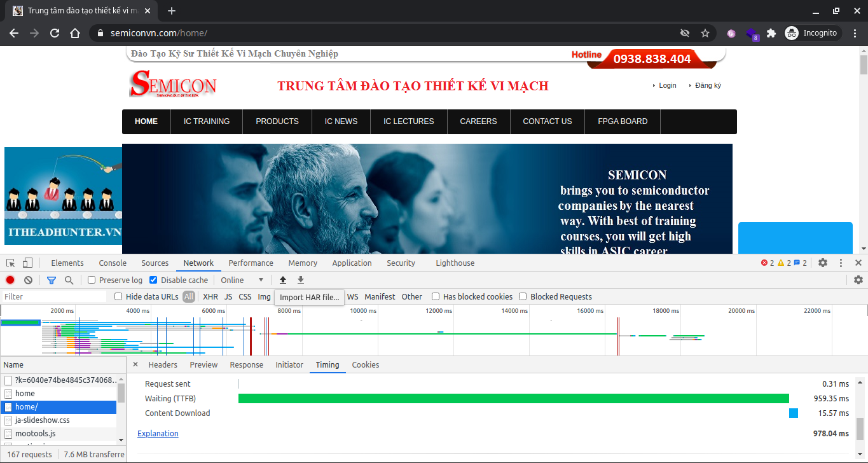Image resolution: width=868 pixels, height=463 pixels.
Task: Uncheck the Disable cache checkbox
Action: click(153, 280)
